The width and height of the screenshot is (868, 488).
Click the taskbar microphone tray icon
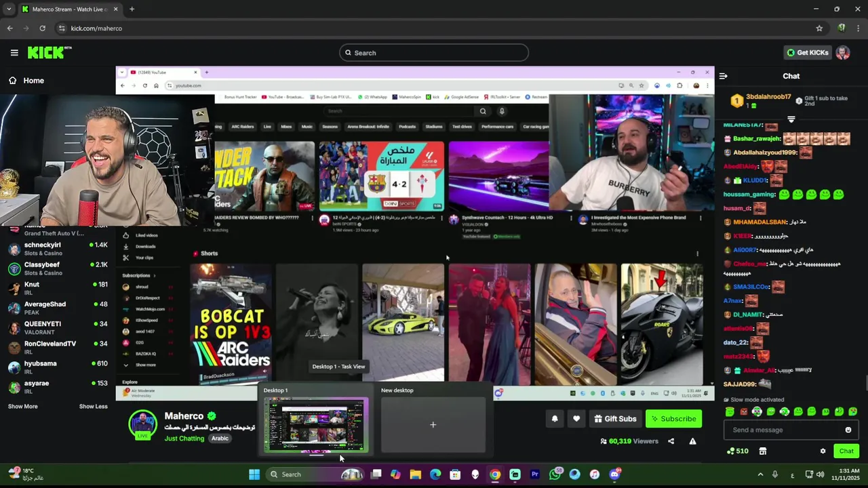pyautogui.click(x=775, y=474)
